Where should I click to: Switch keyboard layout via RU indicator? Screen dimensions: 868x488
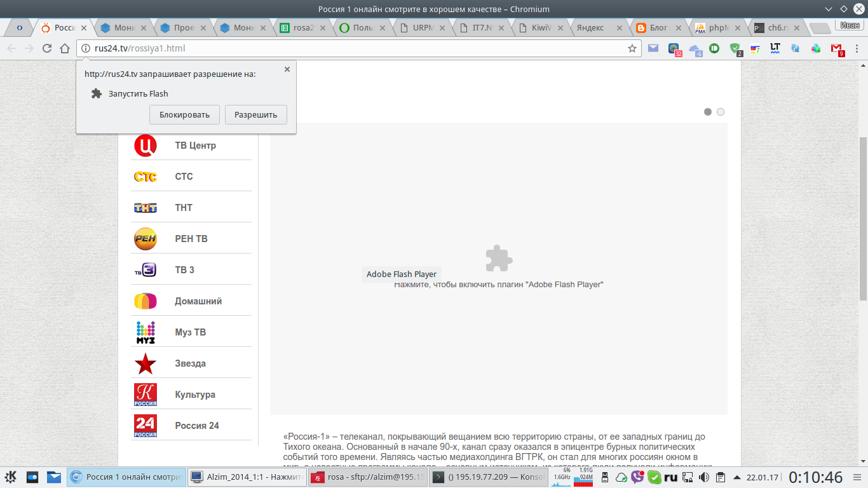(671, 477)
